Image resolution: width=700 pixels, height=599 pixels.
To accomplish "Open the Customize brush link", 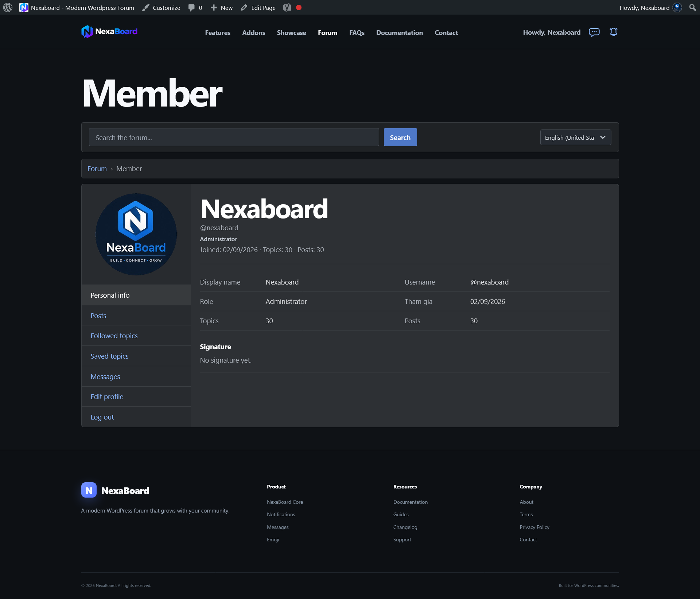I will pos(161,7).
